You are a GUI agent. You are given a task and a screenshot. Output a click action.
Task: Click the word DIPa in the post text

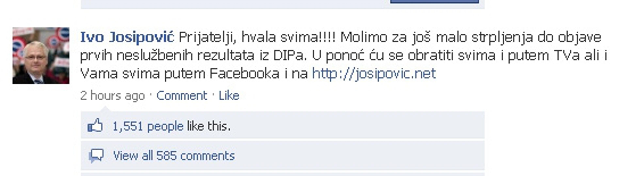(x=290, y=55)
